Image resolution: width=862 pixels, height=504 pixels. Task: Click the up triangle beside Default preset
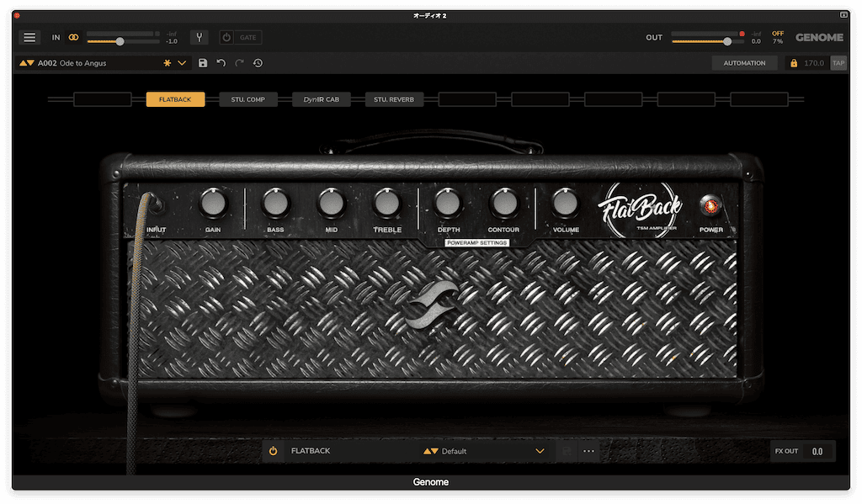pos(427,451)
